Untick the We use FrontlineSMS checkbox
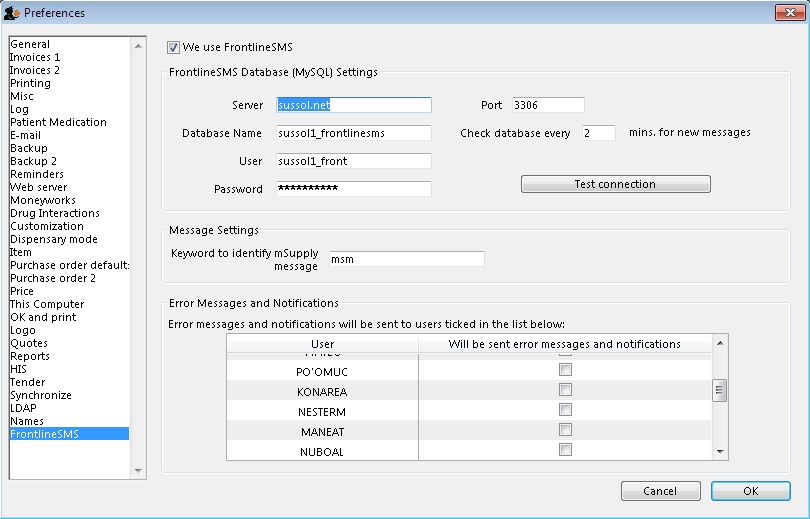The height and width of the screenshot is (519, 810). (173, 48)
